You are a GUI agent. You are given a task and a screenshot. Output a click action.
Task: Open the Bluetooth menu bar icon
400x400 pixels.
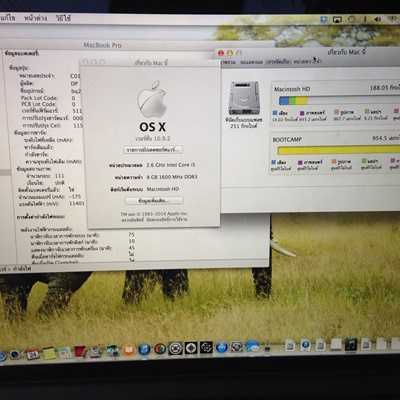coord(365,19)
